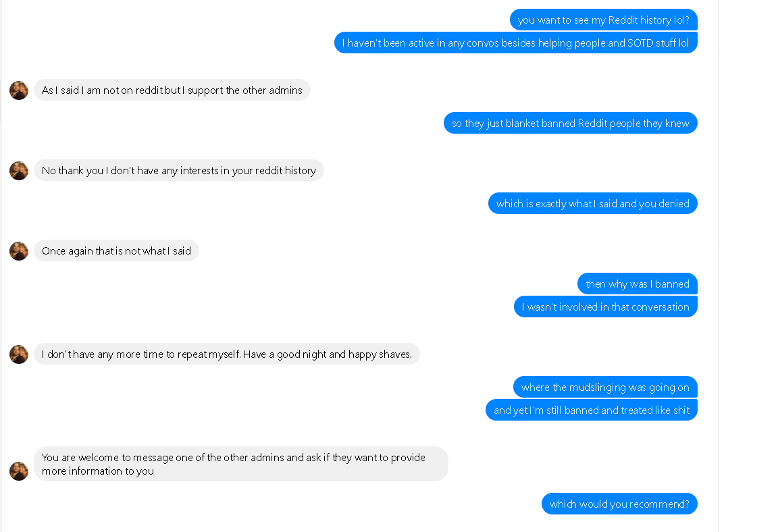This screenshot has width=778, height=532.
Task: Click avatar beside 'Once again that is not what I said'
Action: click(x=19, y=251)
